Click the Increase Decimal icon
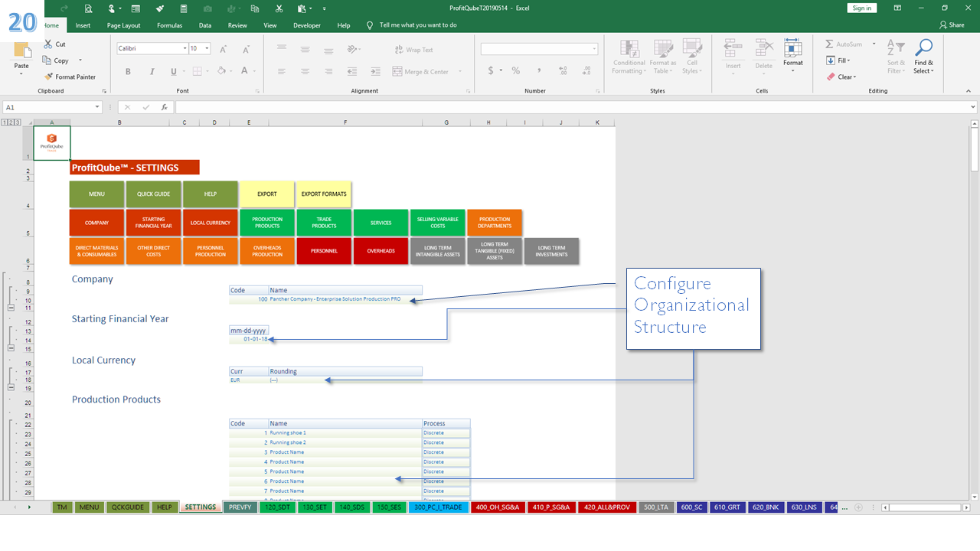This screenshot has width=980, height=551. click(563, 70)
